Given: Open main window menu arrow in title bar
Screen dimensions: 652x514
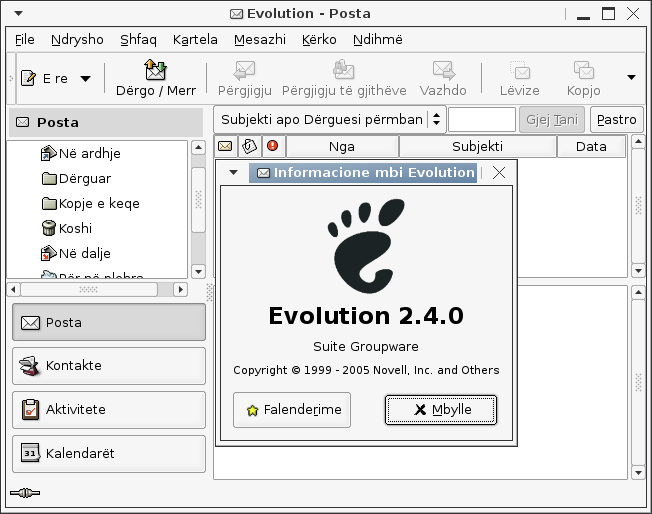Looking at the screenshot, I should [x=18, y=13].
